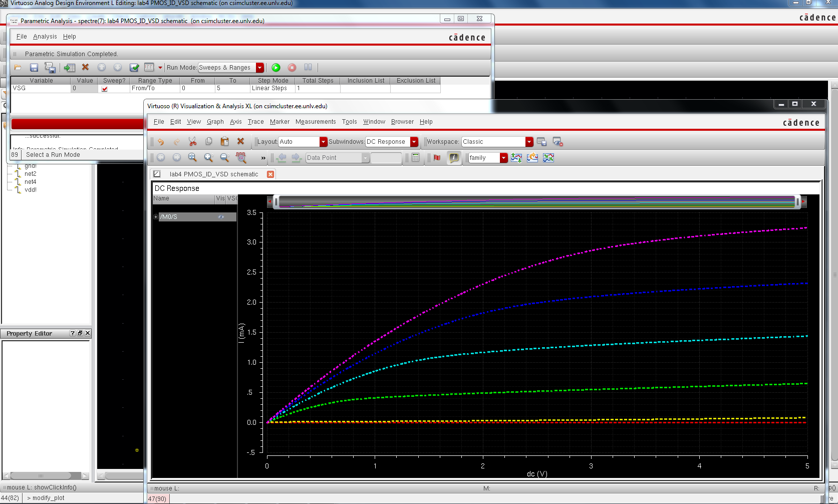Click left arrow of graph pan slider
Screen dimensions: 838x504
(x=270, y=201)
